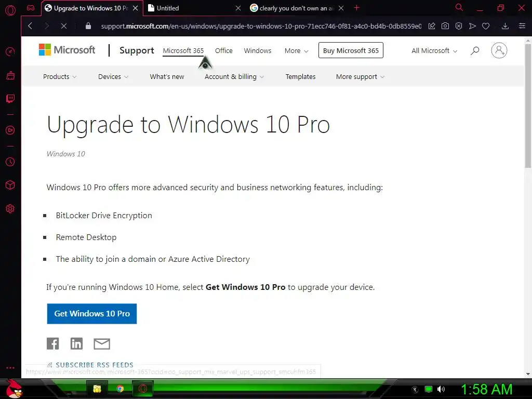The width and height of the screenshot is (532, 399).
Task: Click the volume speaker tray icon
Action: [441, 389]
